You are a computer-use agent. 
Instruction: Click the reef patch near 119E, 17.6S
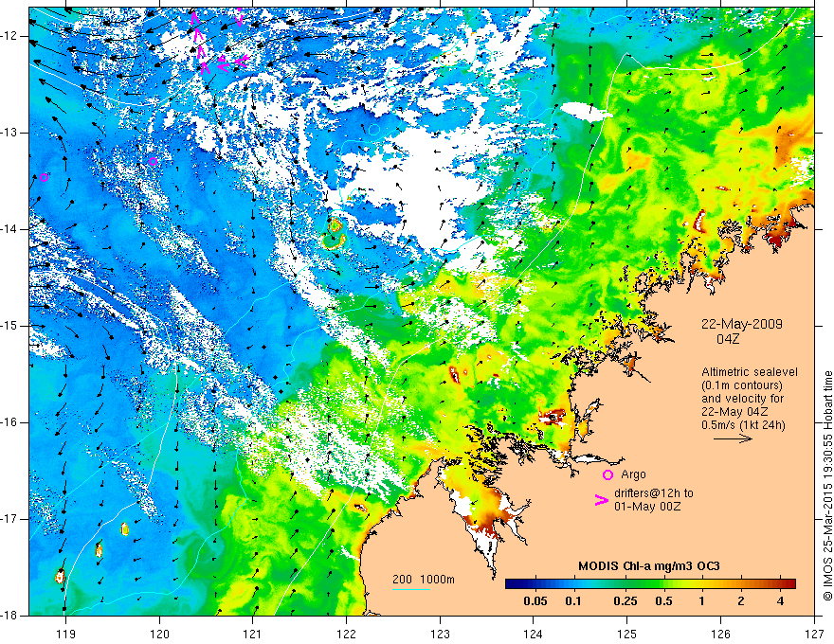point(60,576)
